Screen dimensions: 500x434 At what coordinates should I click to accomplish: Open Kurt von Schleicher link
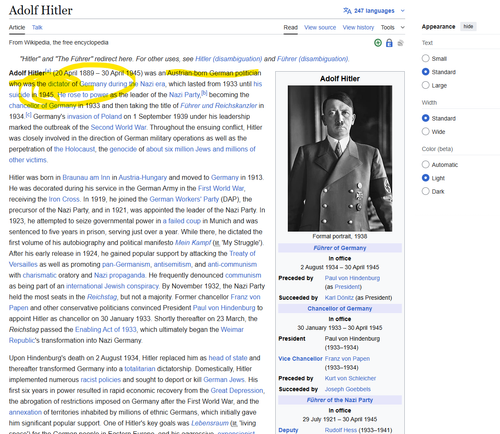(x=350, y=378)
